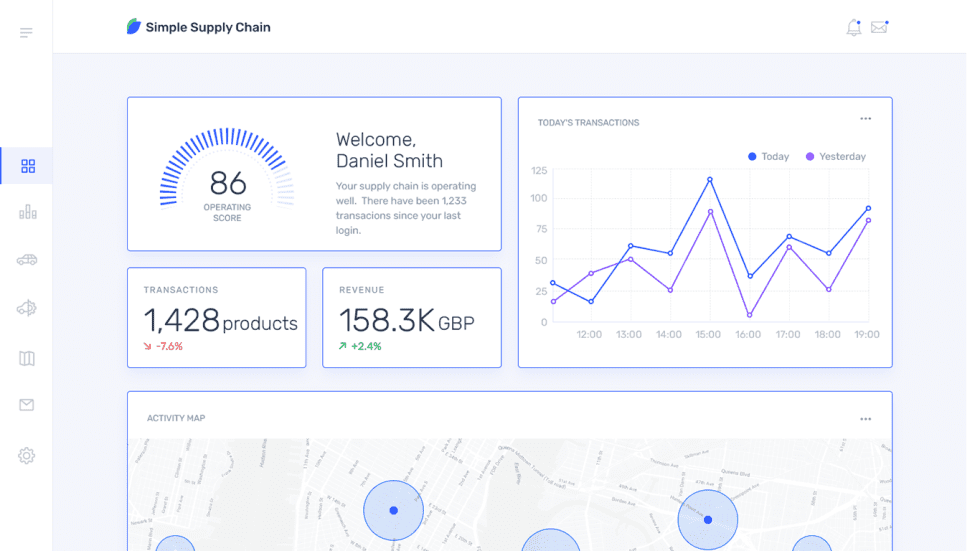Click the 15:00 peak point on Today line

click(x=710, y=180)
